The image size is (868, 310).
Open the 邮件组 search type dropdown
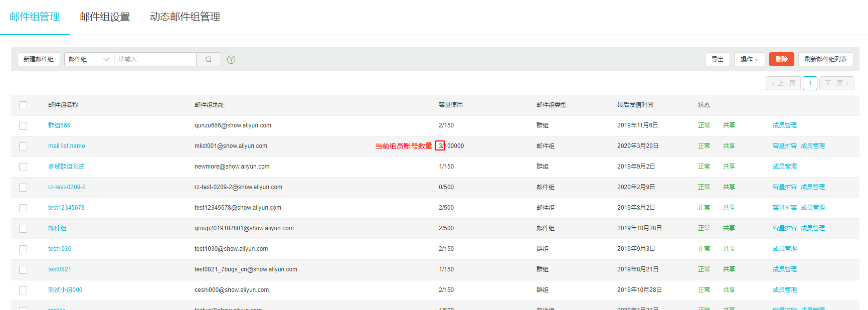[89, 59]
